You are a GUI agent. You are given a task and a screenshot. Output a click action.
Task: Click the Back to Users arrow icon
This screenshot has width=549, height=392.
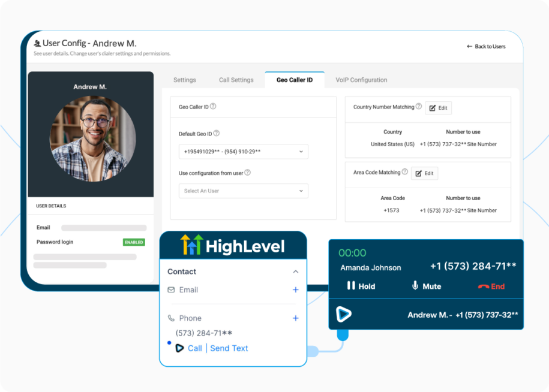[x=470, y=47]
